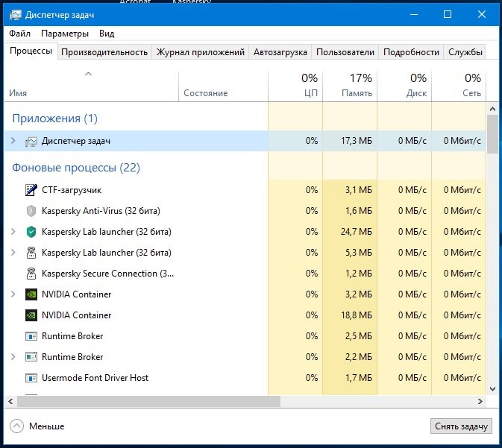Switch to the Журнал приложений tab
This screenshot has width=502, height=448.
(200, 52)
